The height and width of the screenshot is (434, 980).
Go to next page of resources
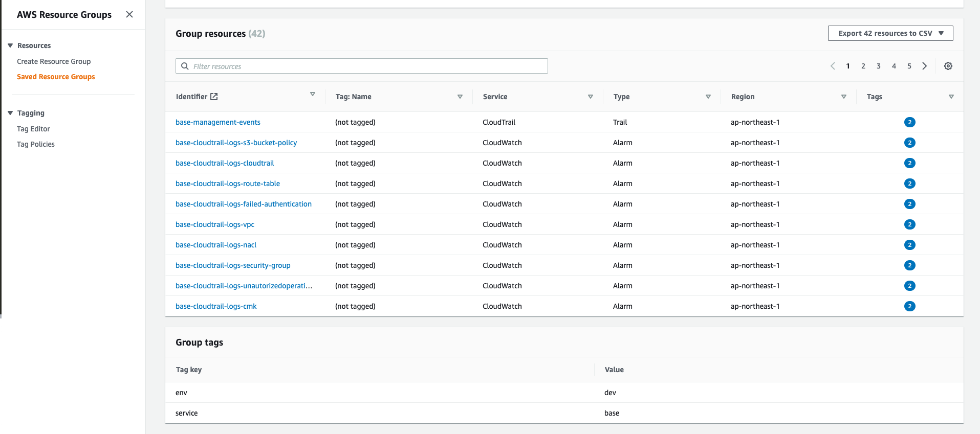tap(925, 66)
